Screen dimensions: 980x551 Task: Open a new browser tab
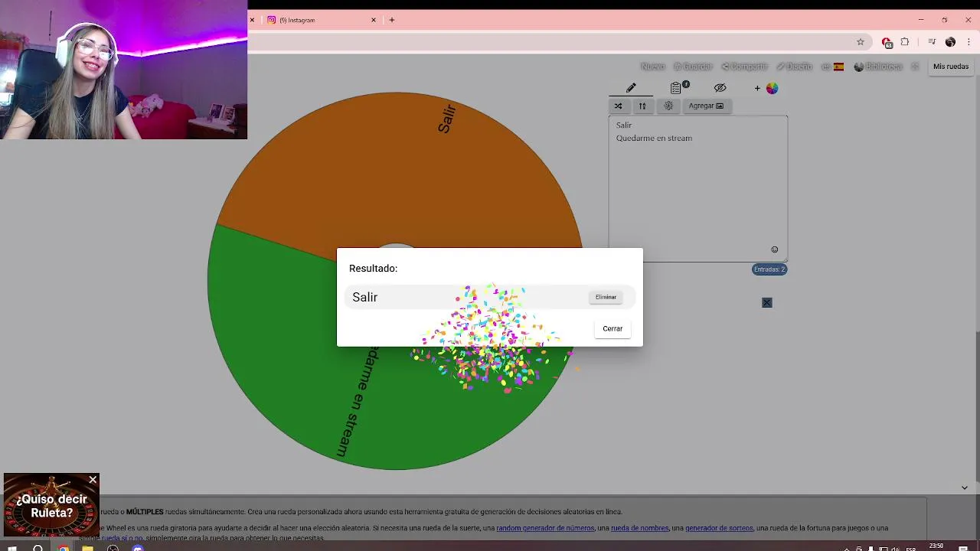coord(392,20)
